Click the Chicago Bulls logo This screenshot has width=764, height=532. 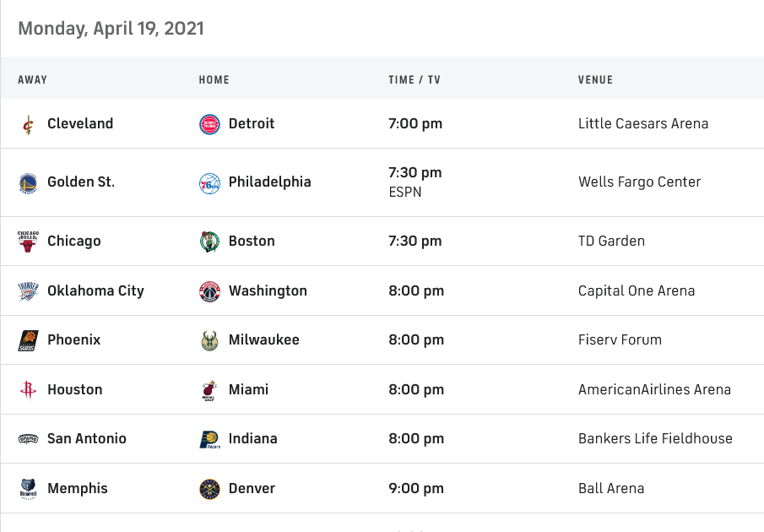[x=28, y=242]
